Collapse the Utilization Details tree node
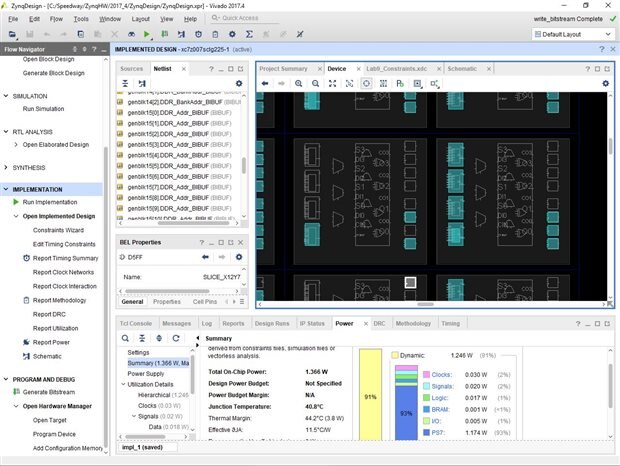This screenshot has width=620, height=466. (123, 384)
